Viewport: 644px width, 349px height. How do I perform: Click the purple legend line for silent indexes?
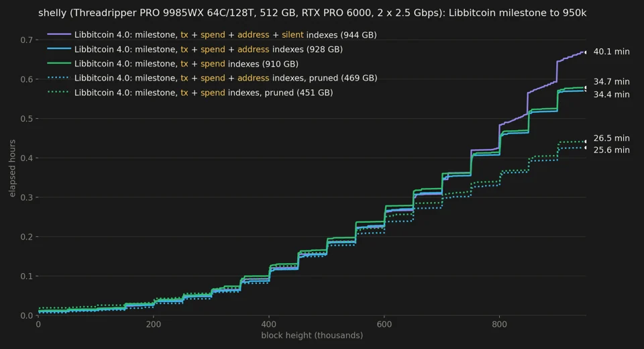click(x=59, y=34)
